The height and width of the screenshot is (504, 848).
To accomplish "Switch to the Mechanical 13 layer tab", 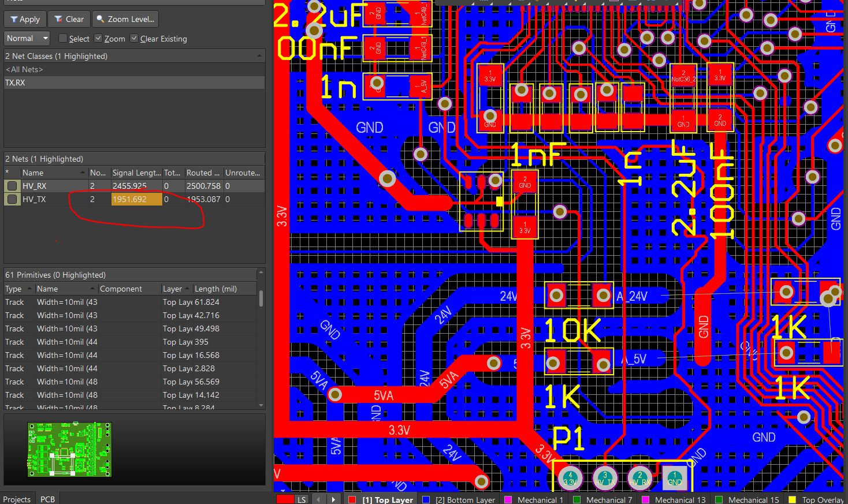I will click(x=680, y=500).
